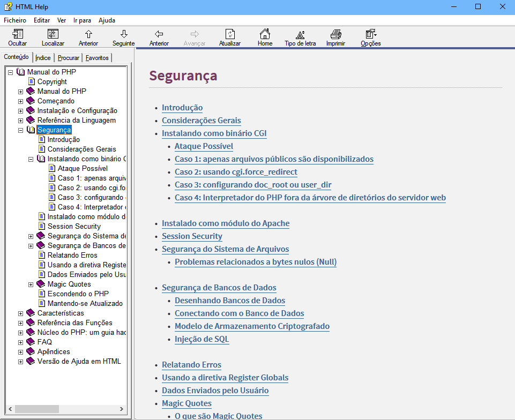Collapse the Segurança tree node
The image size is (515, 420).
coord(20,130)
